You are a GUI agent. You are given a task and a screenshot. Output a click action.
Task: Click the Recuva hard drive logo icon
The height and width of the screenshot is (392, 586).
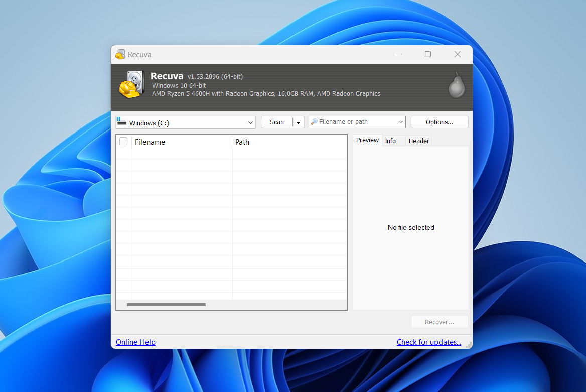pos(131,84)
